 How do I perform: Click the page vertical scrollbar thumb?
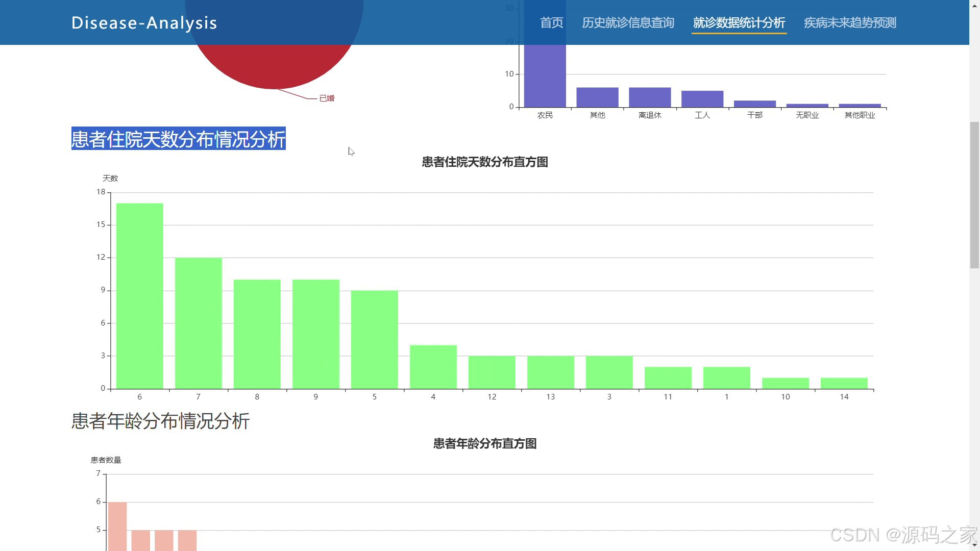tap(974, 194)
